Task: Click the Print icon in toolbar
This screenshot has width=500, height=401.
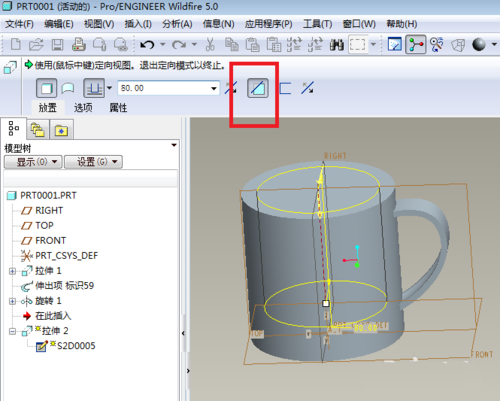Action: click(79, 44)
